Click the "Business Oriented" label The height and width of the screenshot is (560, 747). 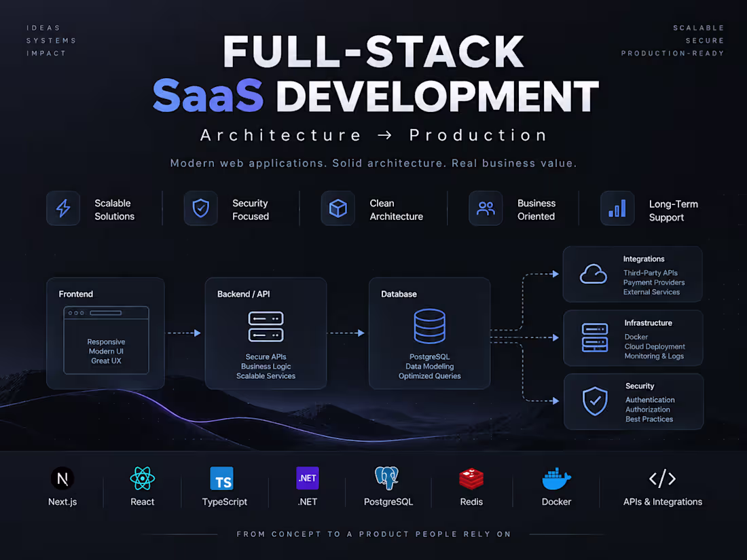coord(536,210)
